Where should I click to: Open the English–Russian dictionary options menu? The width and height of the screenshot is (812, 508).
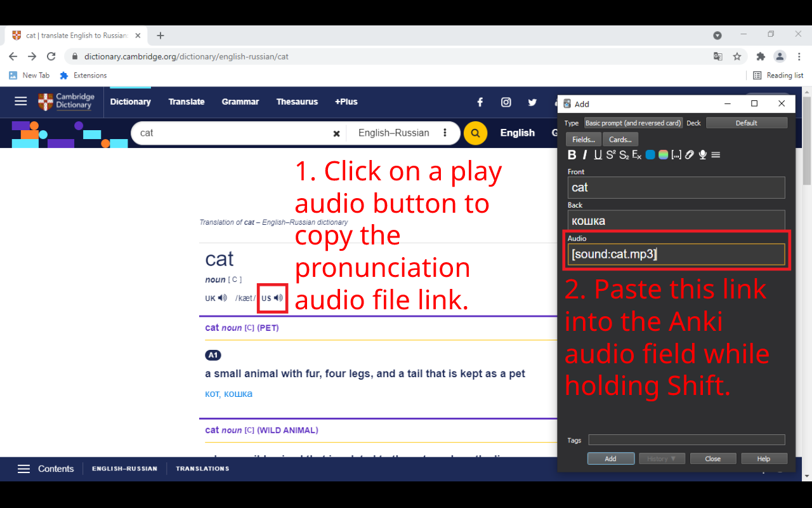point(445,133)
